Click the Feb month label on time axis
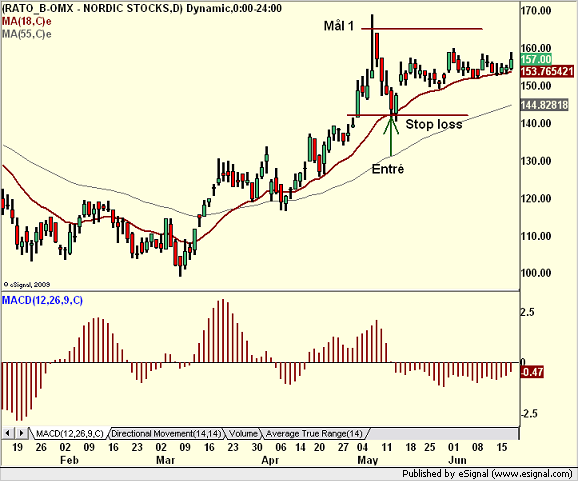The height and width of the screenshot is (481, 578). (x=69, y=460)
